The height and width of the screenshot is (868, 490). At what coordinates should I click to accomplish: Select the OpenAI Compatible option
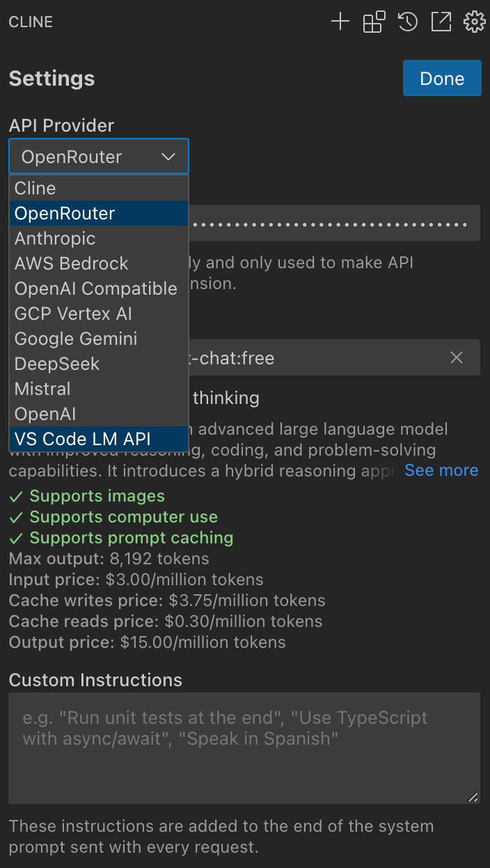point(96,288)
